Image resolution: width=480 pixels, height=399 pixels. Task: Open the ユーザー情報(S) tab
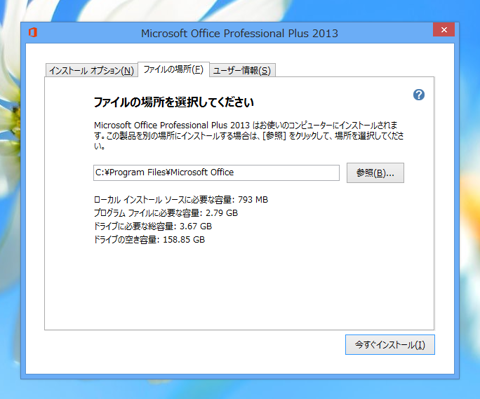242,70
